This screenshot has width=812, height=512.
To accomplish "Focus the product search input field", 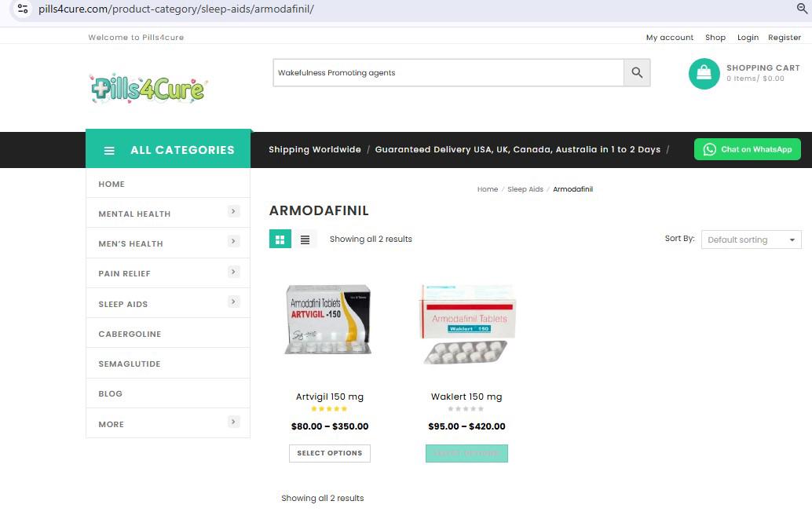I will point(448,73).
